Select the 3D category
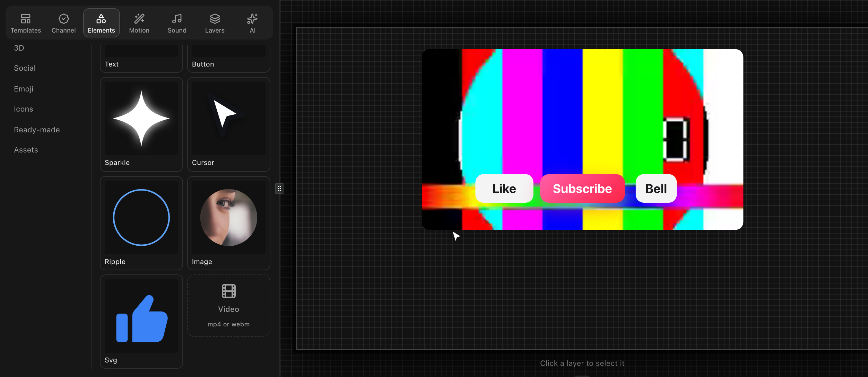The height and width of the screenshot is (377, 868). 19,48
